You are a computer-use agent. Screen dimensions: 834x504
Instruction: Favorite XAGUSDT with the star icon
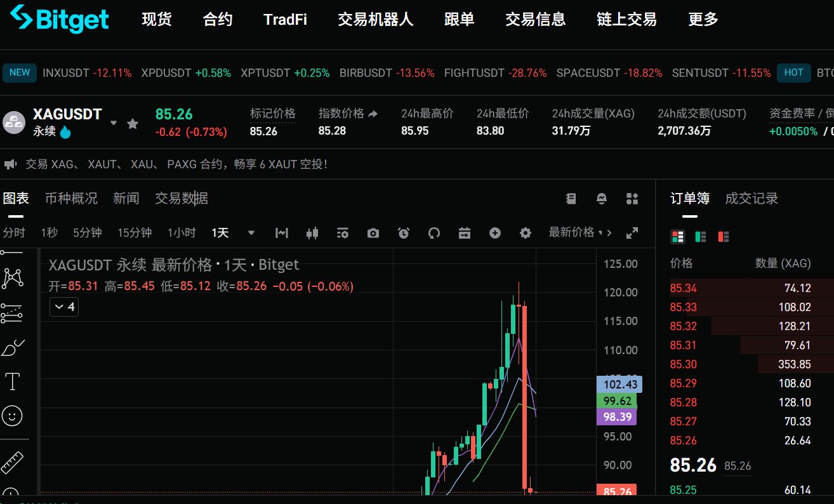pyautogui.click(x=133, y=124)
